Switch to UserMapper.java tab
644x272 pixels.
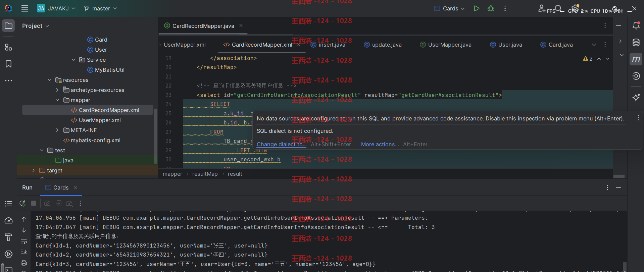click(446, 45)
